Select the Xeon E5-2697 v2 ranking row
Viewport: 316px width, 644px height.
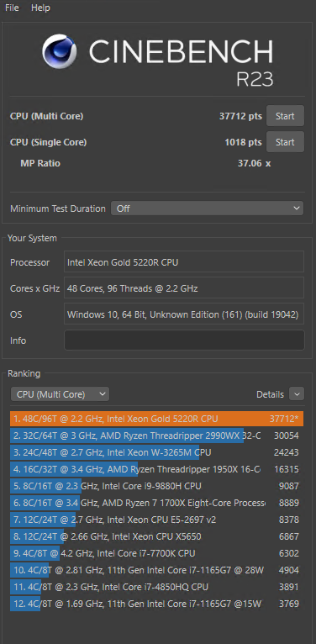point(157,520)
